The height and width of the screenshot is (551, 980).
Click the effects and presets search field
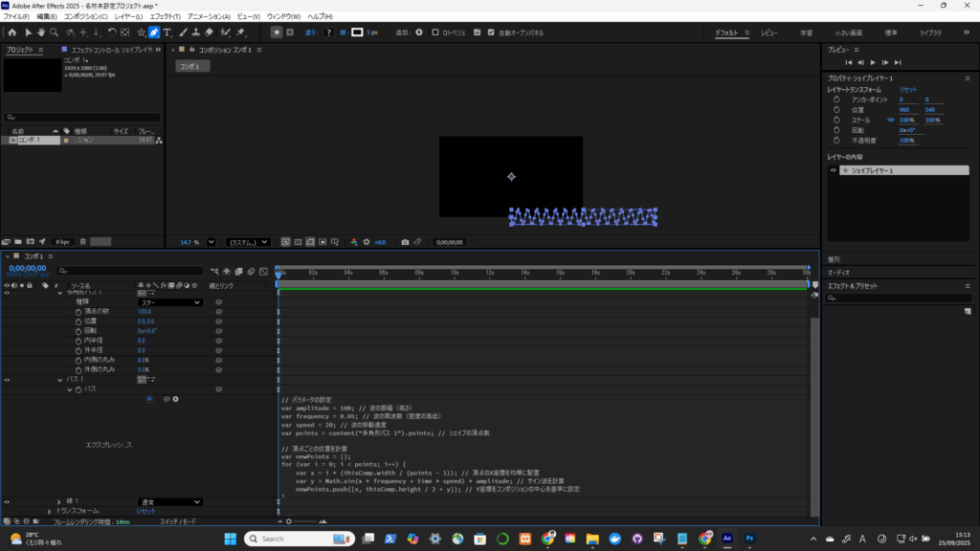pyautogui.click(x=900, y=298)
